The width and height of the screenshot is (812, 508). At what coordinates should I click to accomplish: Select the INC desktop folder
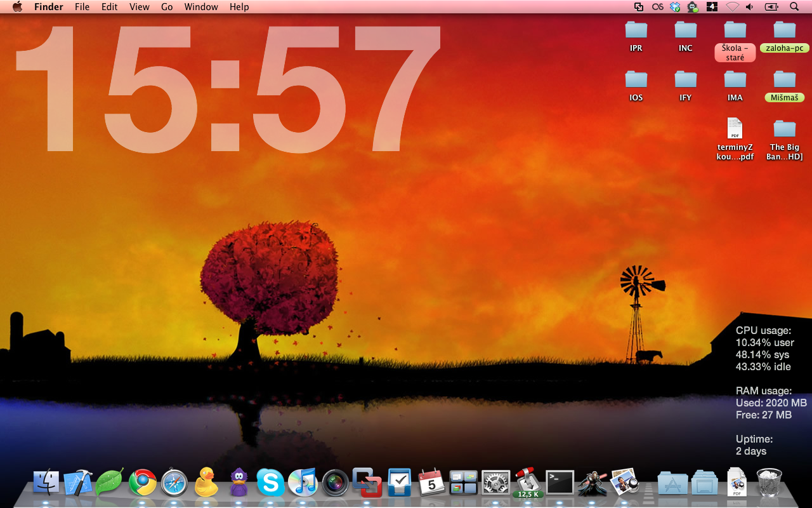[686, 29]
